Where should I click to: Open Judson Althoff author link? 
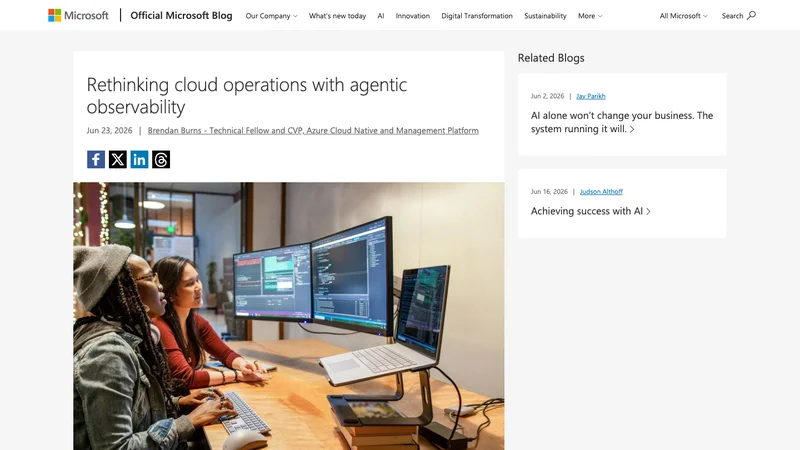[x=601, y=191]
